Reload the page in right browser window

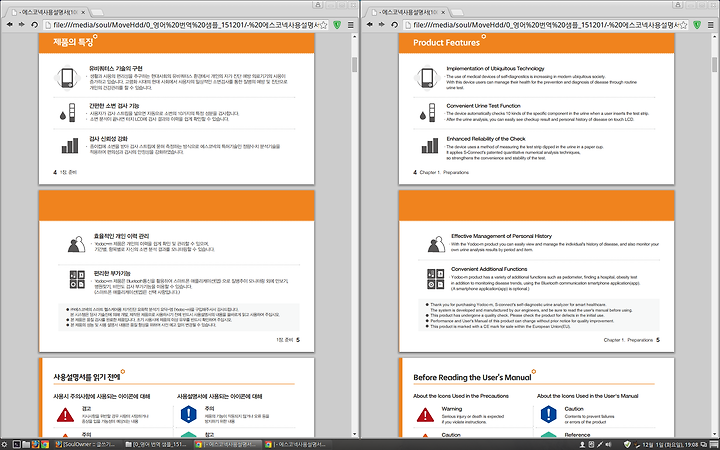pos(394,25)
